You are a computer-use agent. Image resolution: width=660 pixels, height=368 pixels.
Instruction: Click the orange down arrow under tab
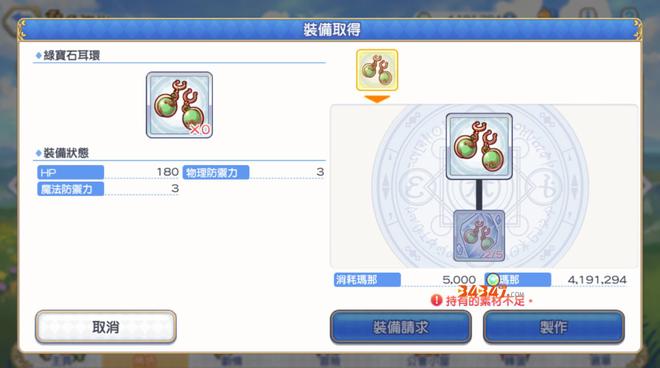[377, 99]
